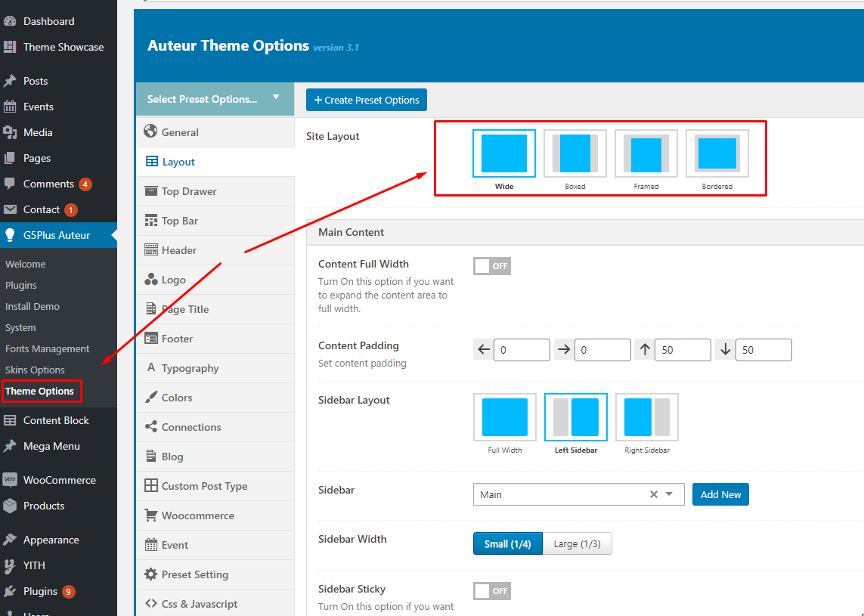
Task: Click the WooCommerce logo icon
Action: [x=9, y=480]
